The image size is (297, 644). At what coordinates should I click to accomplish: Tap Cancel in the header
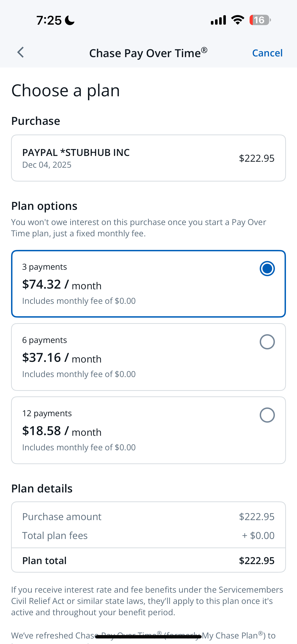click(267, 53)
